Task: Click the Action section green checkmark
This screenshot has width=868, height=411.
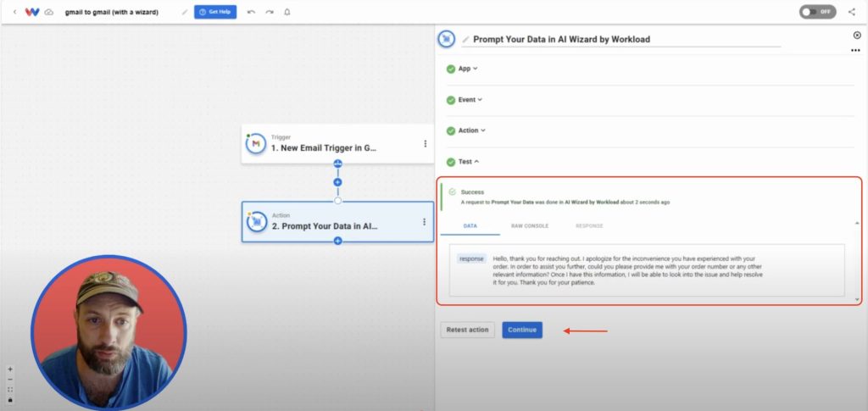Action: click(x=451, y=131)
